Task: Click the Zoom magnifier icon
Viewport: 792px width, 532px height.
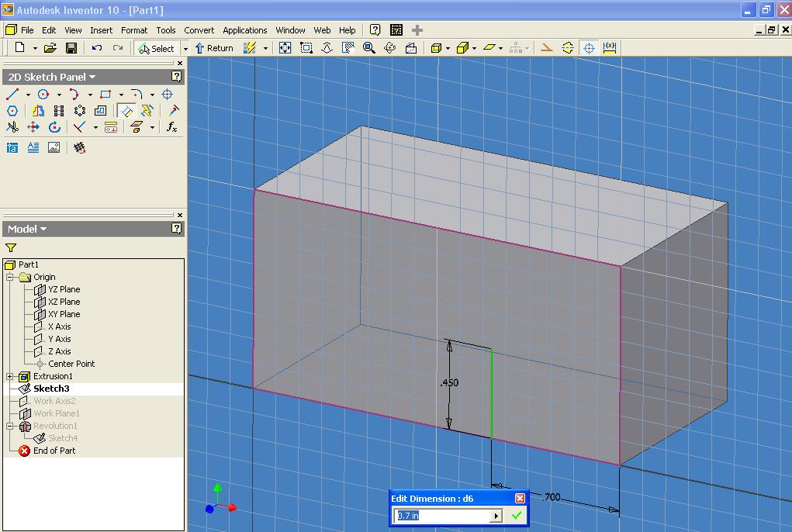Action: click(x=368, y=48)
